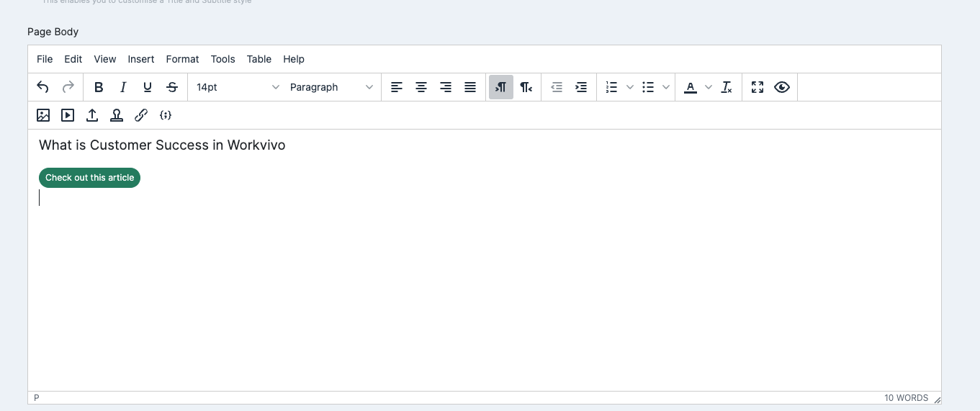Click the 'P' element path in status bar

pos(37,398)
